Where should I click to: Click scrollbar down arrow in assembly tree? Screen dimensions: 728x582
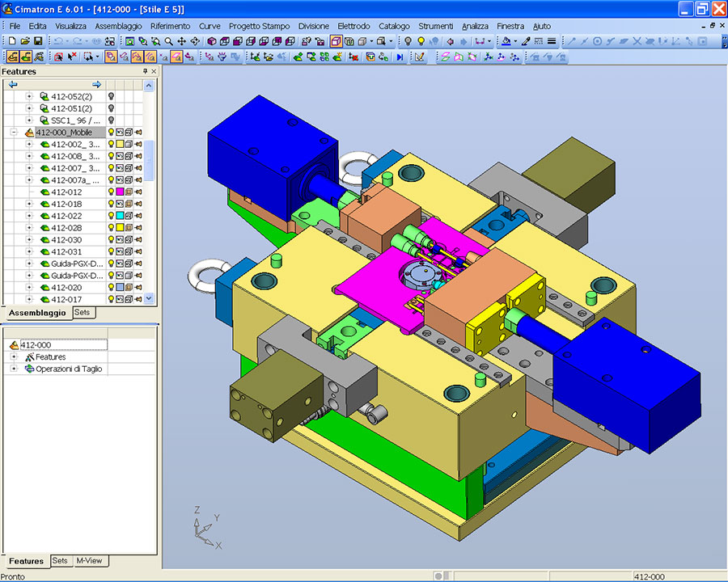[x=148, y=298]
